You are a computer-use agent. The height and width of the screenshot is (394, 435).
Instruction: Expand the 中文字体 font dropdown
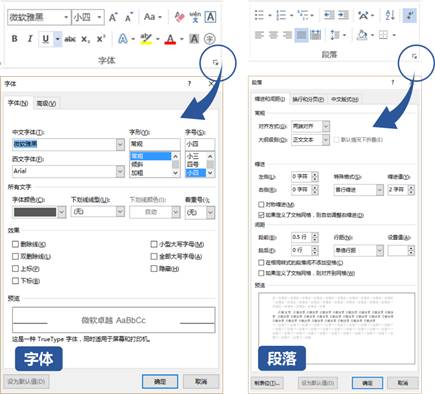coord(120,144)
